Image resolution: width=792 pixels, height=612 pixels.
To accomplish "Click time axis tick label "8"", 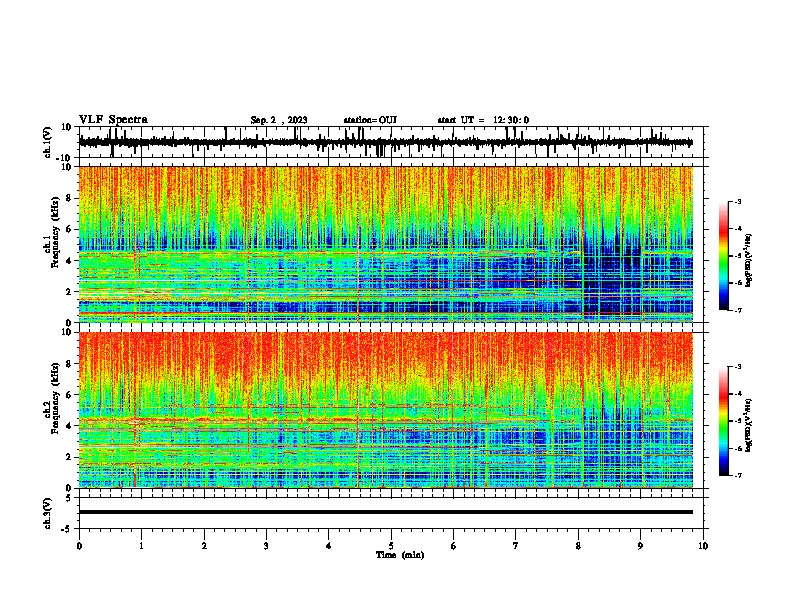I will 578,546.
